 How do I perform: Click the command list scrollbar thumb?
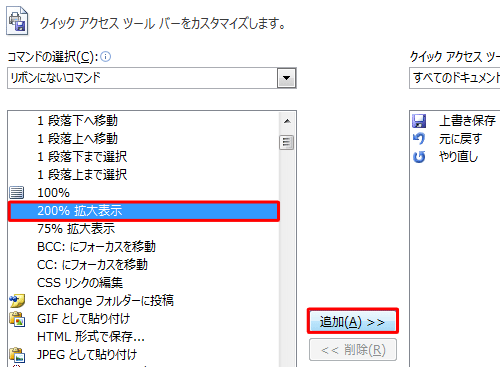point(287,143)
